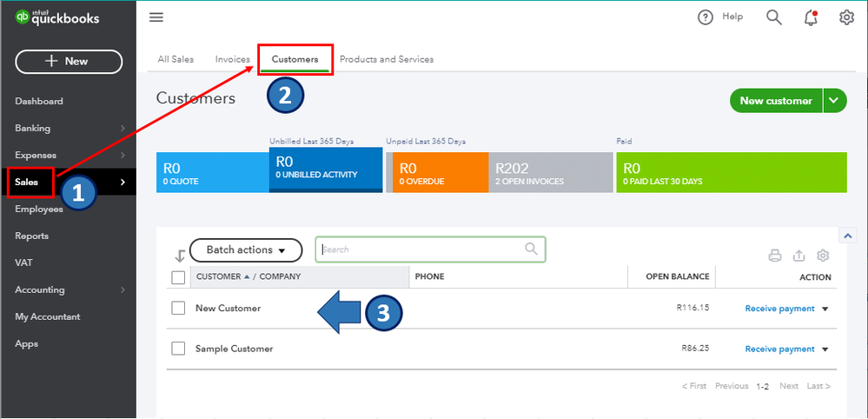Go to the Next page link
This screenshot has height=419, width=868.
pos(789,386)
